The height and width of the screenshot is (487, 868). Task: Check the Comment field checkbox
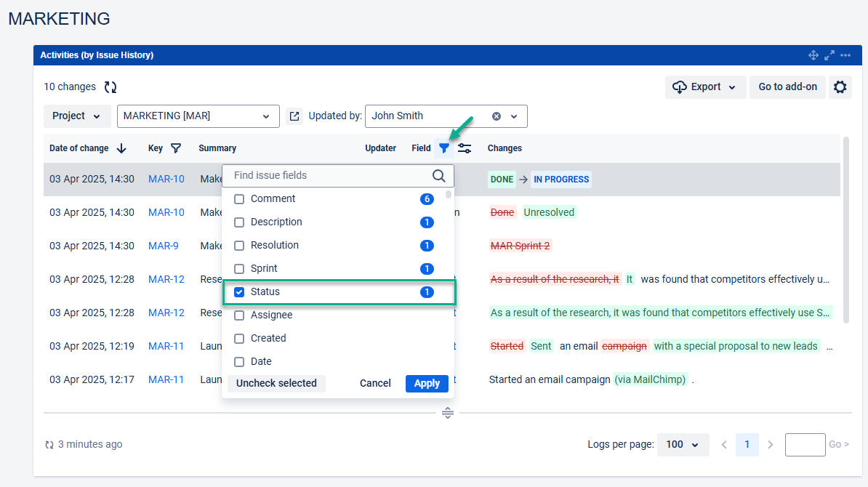tap(239, 199)
